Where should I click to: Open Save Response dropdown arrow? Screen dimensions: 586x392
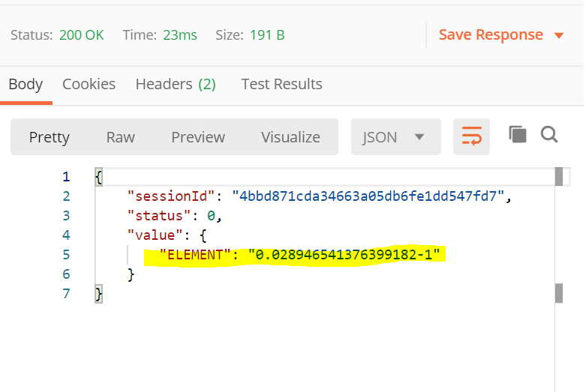[x=559, y=35]
